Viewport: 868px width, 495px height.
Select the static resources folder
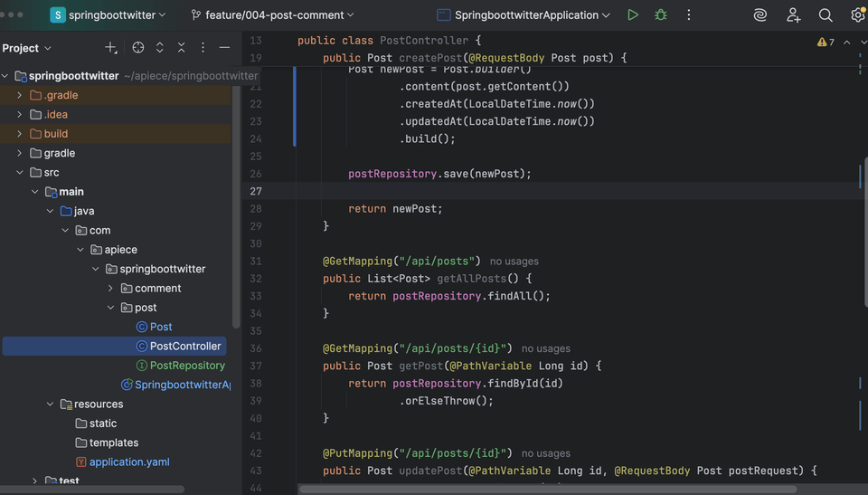(x=96, y=424)
